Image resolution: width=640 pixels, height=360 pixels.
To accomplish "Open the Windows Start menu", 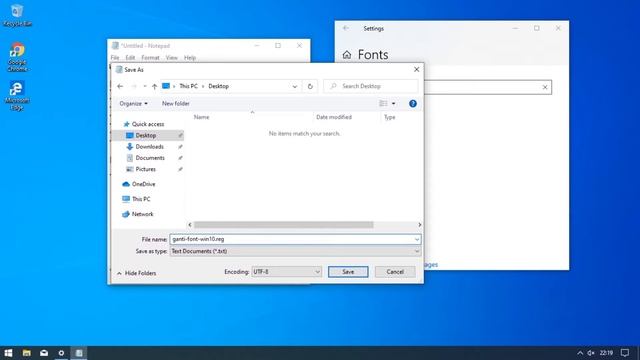I will [x=8, y=353].
